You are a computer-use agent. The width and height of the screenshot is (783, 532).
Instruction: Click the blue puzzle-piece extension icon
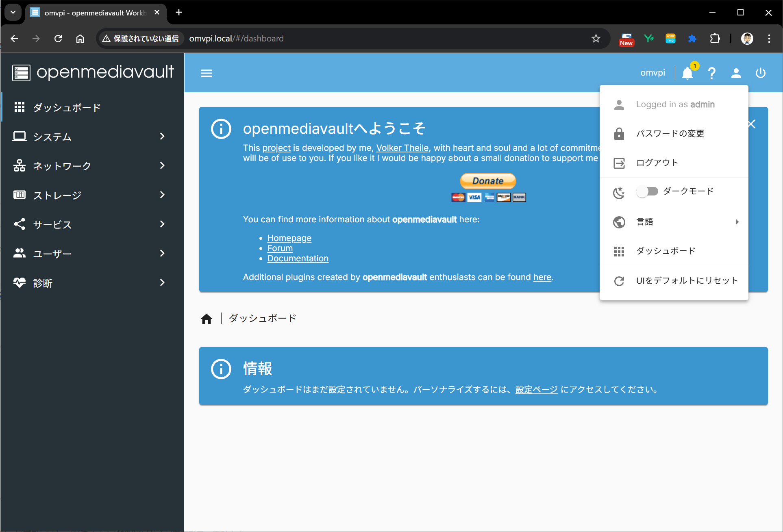coord(692,39)
